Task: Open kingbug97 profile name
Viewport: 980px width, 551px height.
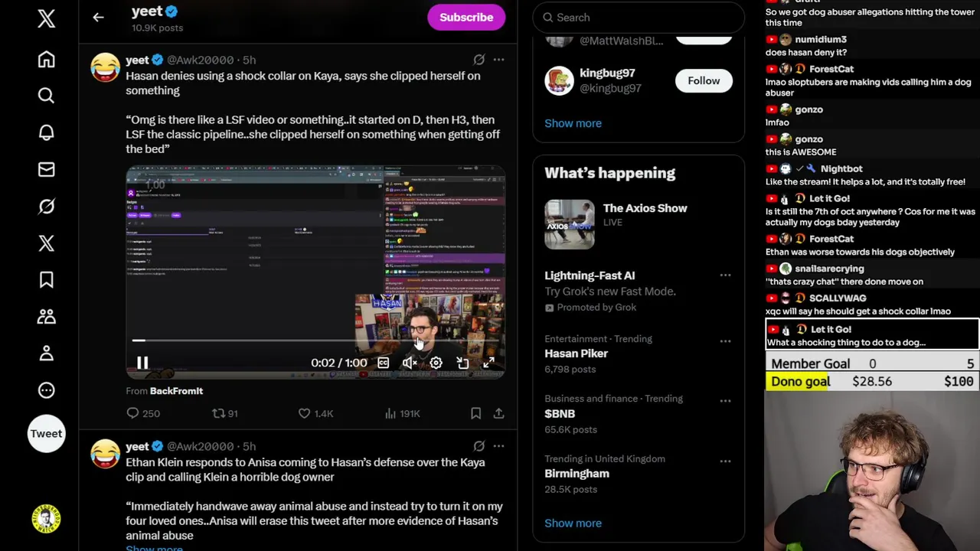Action: point(607,73)
